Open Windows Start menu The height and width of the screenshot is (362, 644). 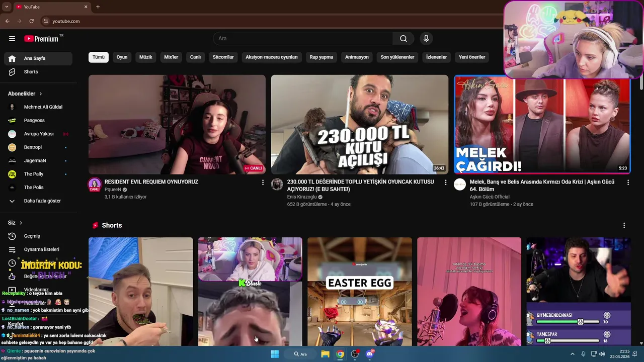tap(275, 354)
